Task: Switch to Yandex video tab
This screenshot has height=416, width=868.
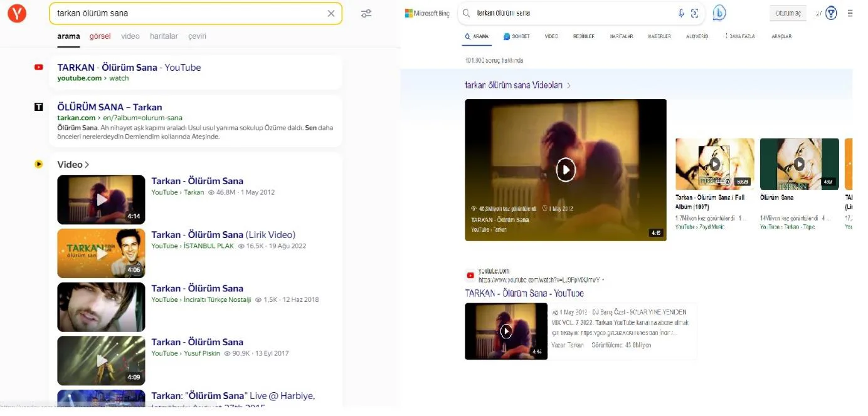Action: click(130, 36)
